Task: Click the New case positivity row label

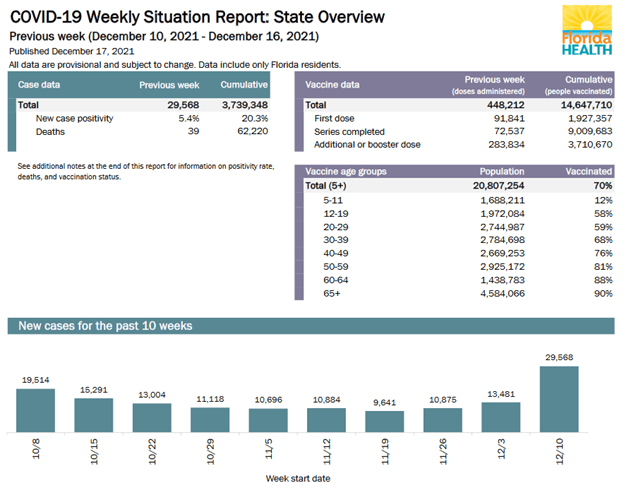Action: click(74, 118)
